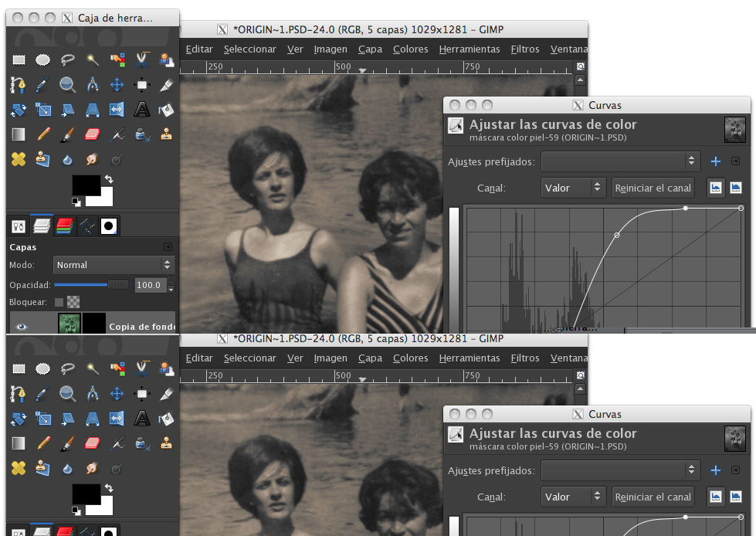756x536 pixels.
Task: Select the Ellipse Select tool in upper toolbox
Action: (x=43, y=59)
